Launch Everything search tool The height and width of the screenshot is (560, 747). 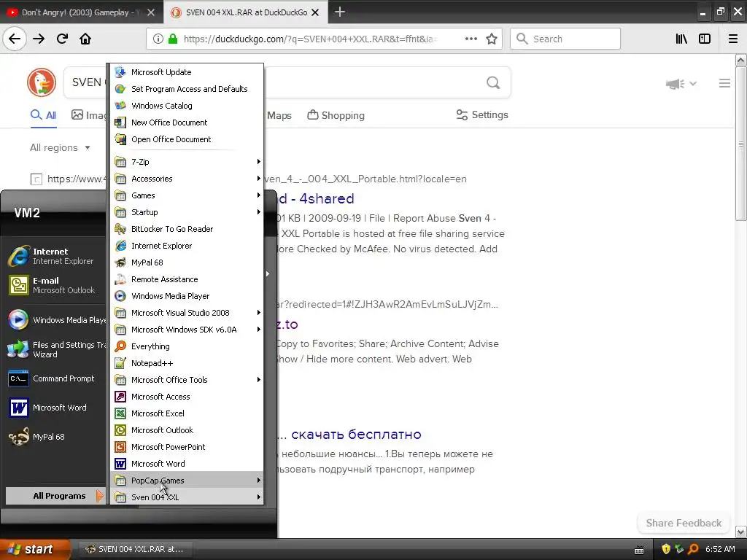187,346
